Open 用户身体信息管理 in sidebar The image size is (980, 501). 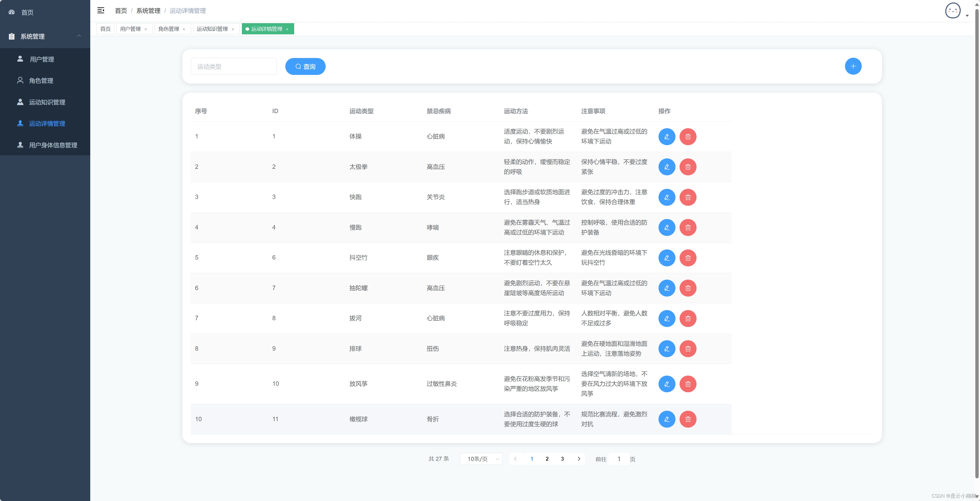(x=53, y=145)
